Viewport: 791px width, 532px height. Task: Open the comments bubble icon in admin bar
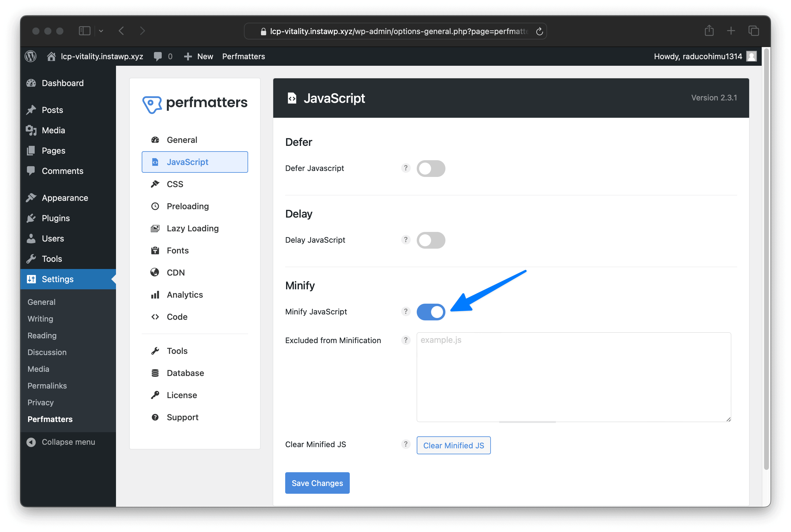point(158,56)
